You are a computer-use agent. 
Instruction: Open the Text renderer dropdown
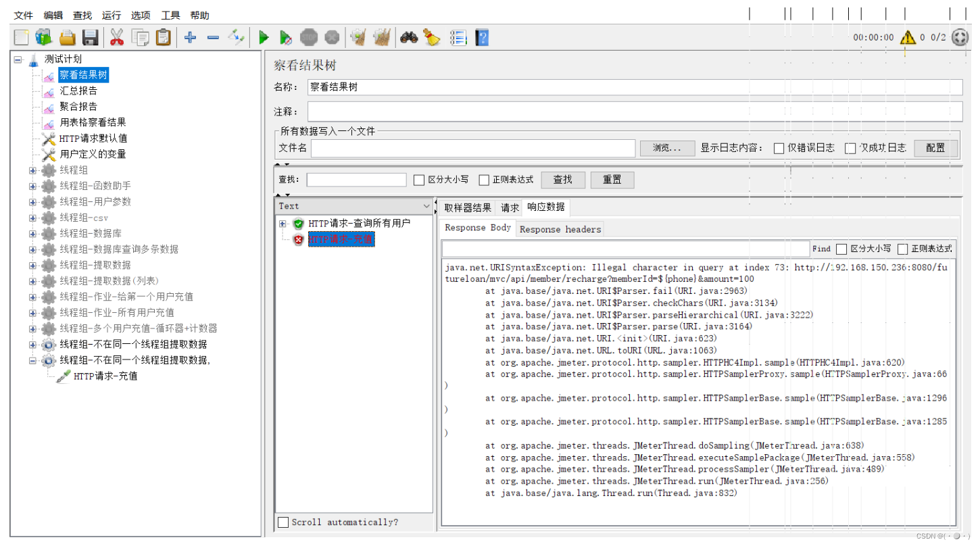354,206
